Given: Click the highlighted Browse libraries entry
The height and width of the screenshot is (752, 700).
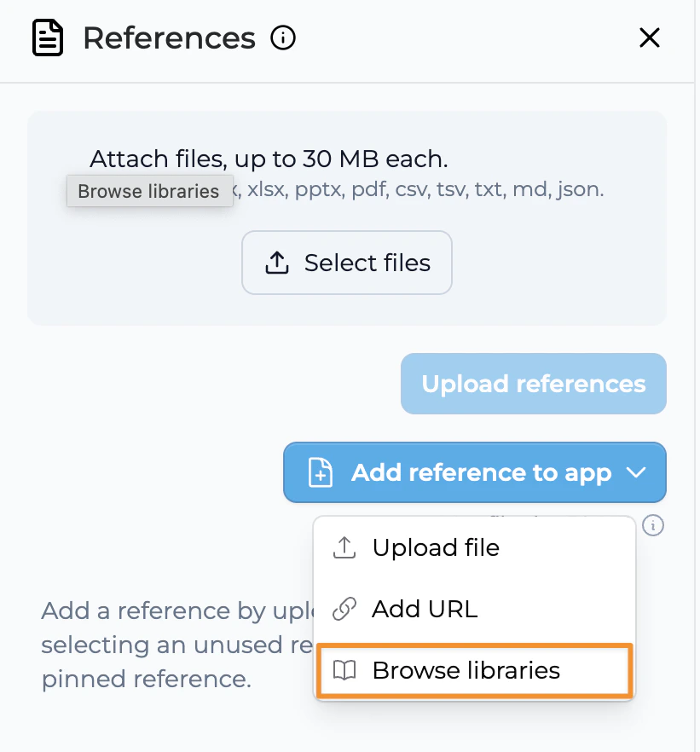Looking at the screenshot, I should click(x=474, y=670).
